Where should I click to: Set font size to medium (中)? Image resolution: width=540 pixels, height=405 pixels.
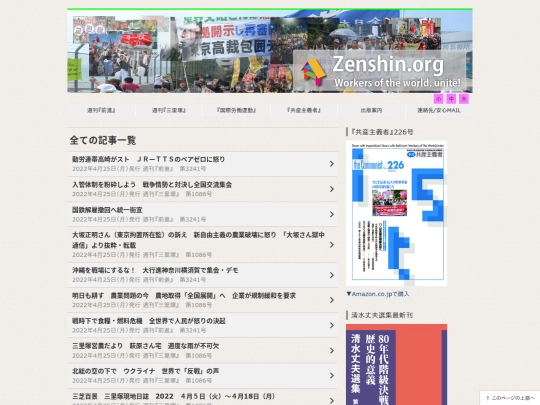coord(451,99)
